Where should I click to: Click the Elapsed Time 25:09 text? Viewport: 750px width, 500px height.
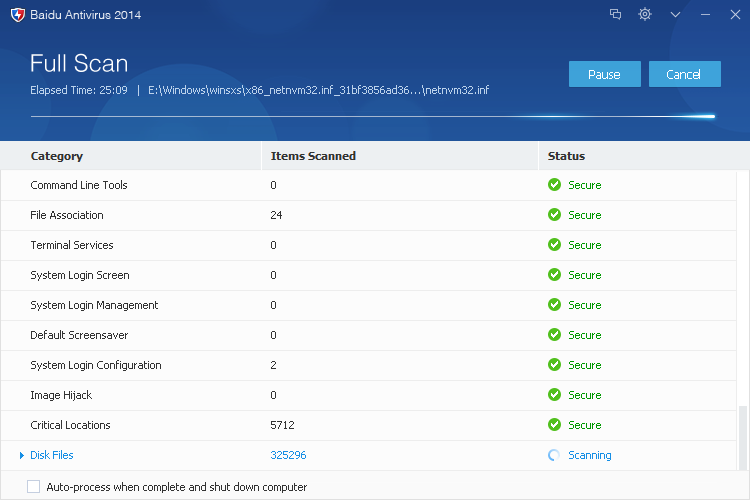point(79,90)
